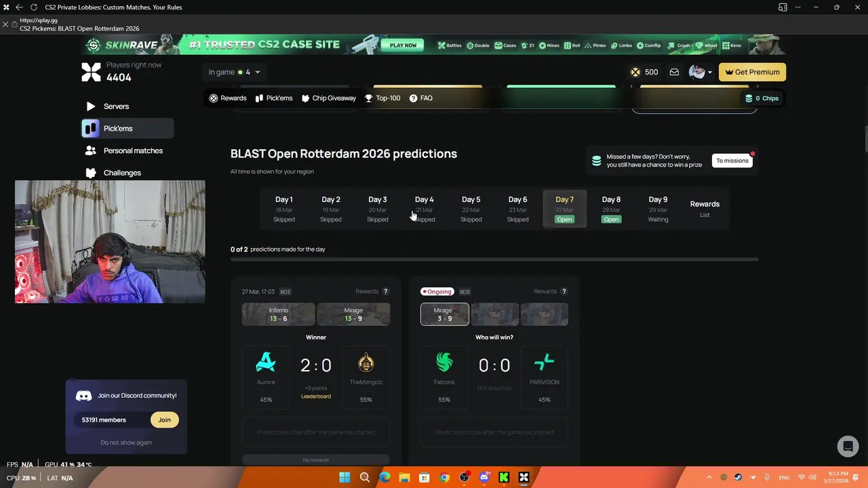The height and width of the screenshot is (488, 868).
Task: Select the Inferno 13-6 map card
Action: click(279, 314)
